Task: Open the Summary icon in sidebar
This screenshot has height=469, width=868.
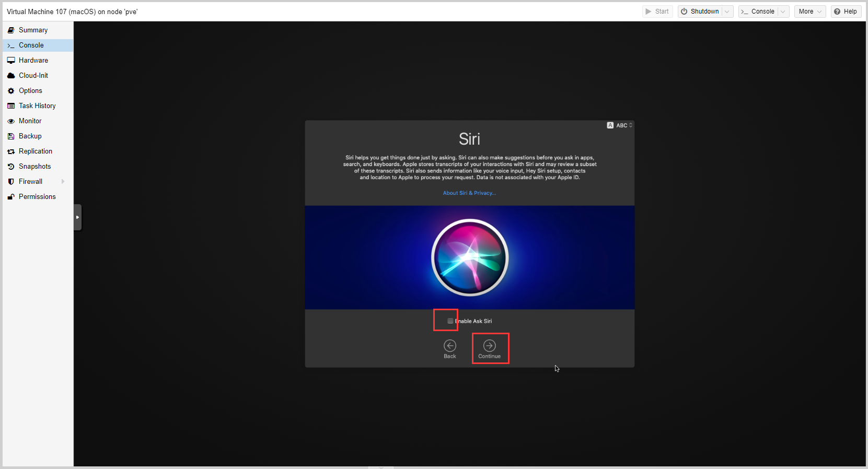Action: (x=11, y=30)
